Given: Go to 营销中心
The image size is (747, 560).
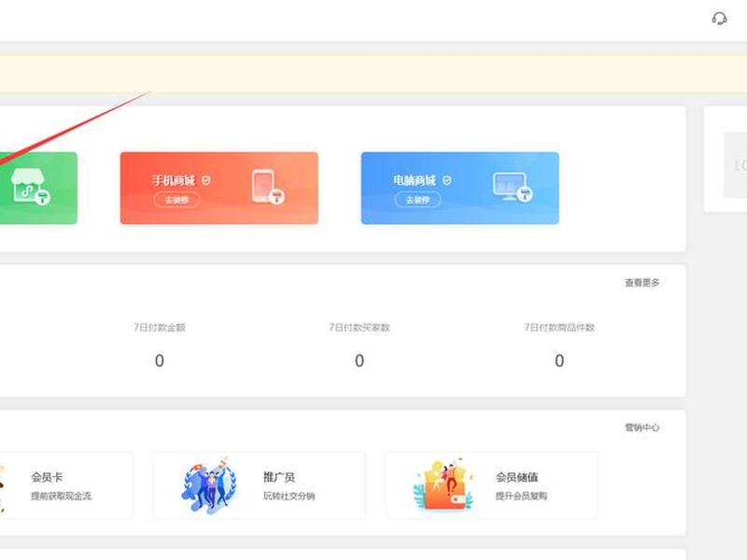Looking at the screenshot, I should pyautogui.click(x=642, y=427).
